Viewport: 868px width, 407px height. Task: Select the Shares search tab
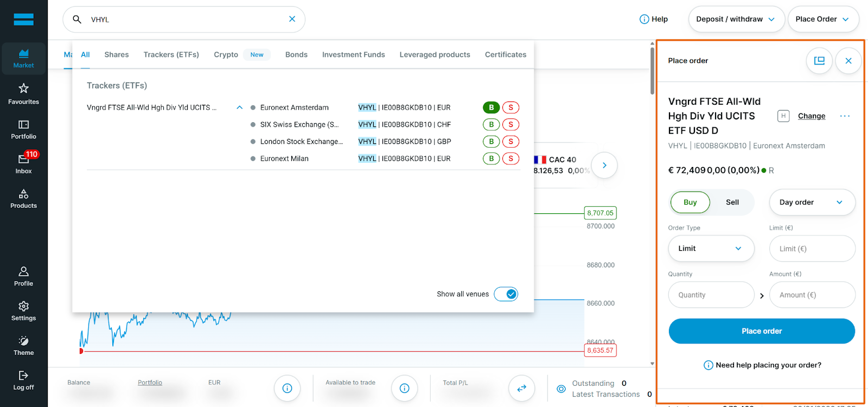point(117,55)
